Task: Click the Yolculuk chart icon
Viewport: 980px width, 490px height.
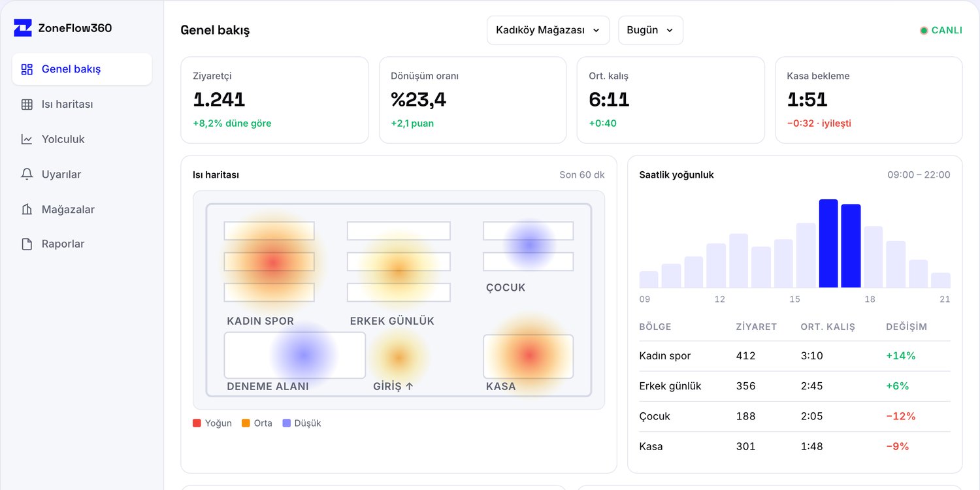Action: [27, 139]
